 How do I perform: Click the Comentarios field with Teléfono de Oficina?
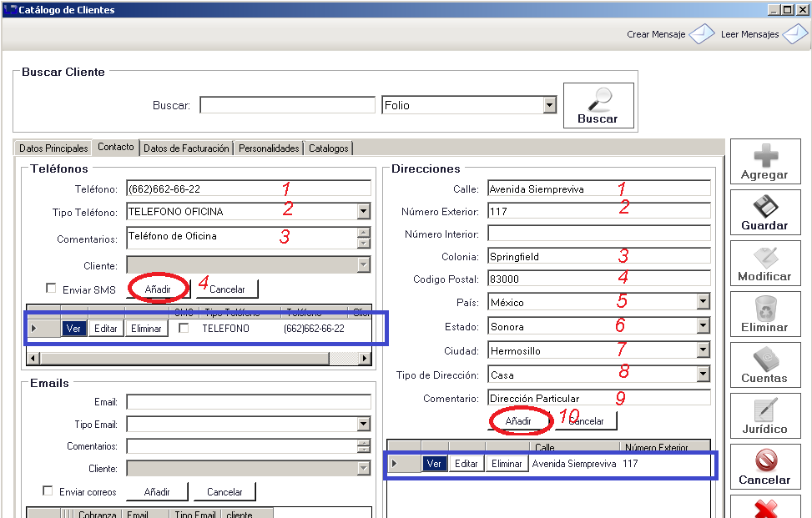[x=242, y=238]
